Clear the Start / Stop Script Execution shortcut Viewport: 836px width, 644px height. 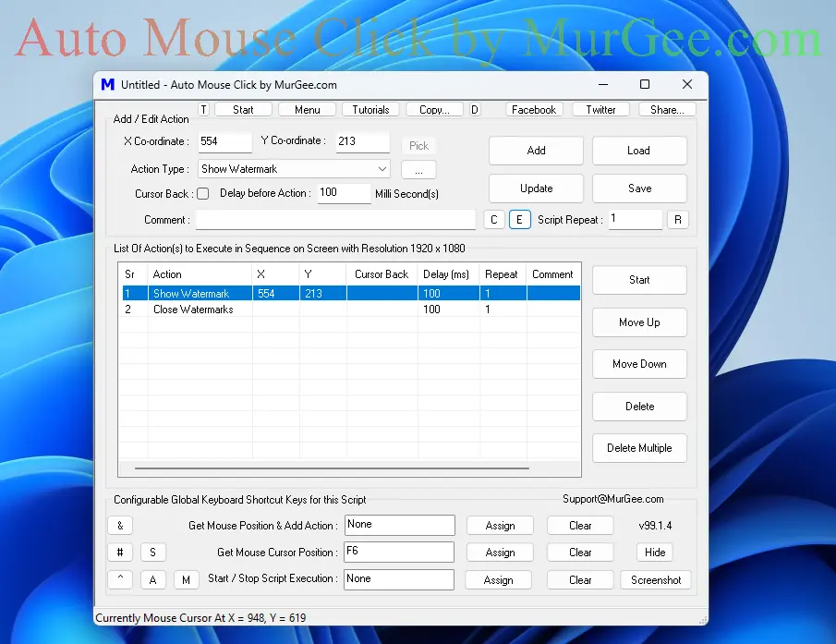[580, 579]
